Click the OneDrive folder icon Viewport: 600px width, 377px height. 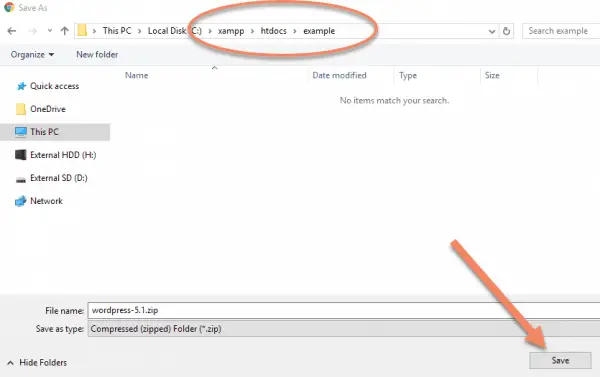21,109
